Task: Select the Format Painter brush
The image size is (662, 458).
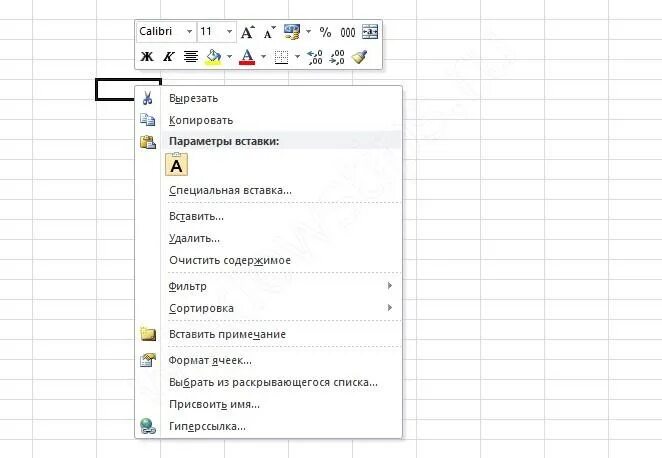Action: (x=359, y=57)
